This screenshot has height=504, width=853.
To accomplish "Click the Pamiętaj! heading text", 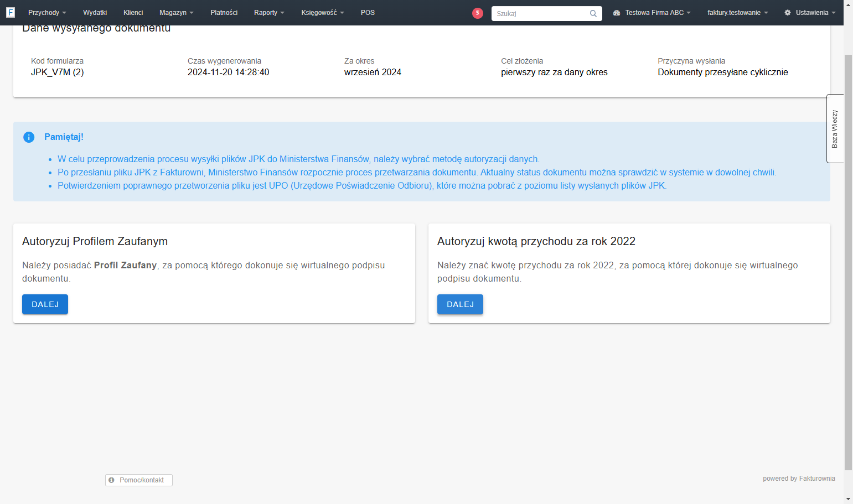I will (64, 137).
